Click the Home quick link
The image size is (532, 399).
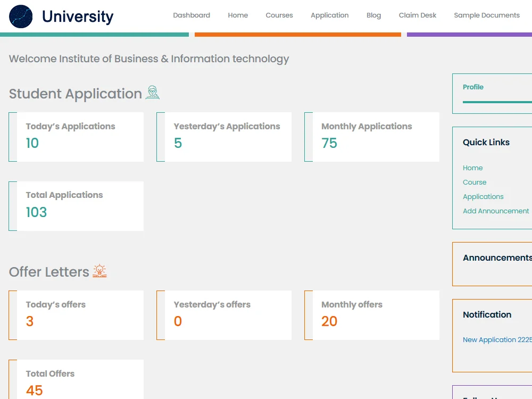point(472,168)
